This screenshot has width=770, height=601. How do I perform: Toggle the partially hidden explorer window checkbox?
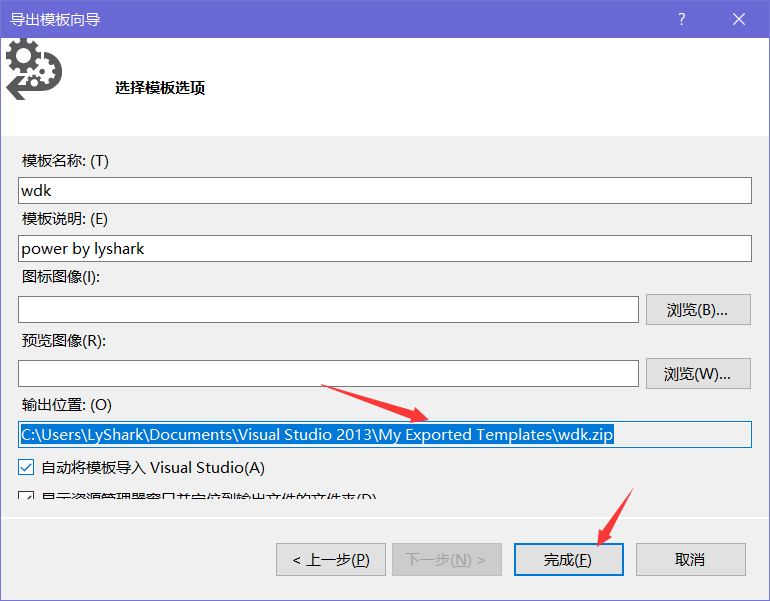[x=26, y=495]
